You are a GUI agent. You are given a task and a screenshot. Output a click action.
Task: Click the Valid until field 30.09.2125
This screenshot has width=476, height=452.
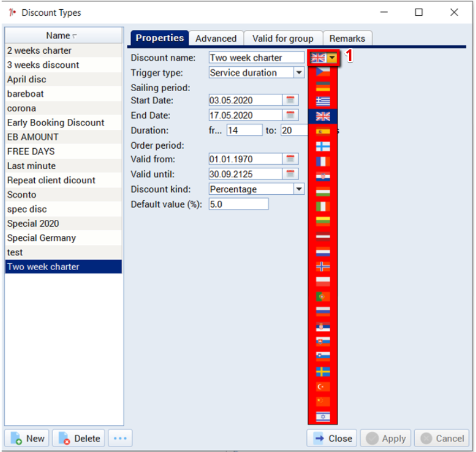pyautogui.click(x=246, y=174)
